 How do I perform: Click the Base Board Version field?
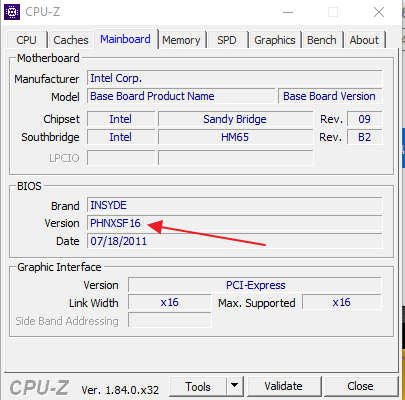[x=330, y=96]
